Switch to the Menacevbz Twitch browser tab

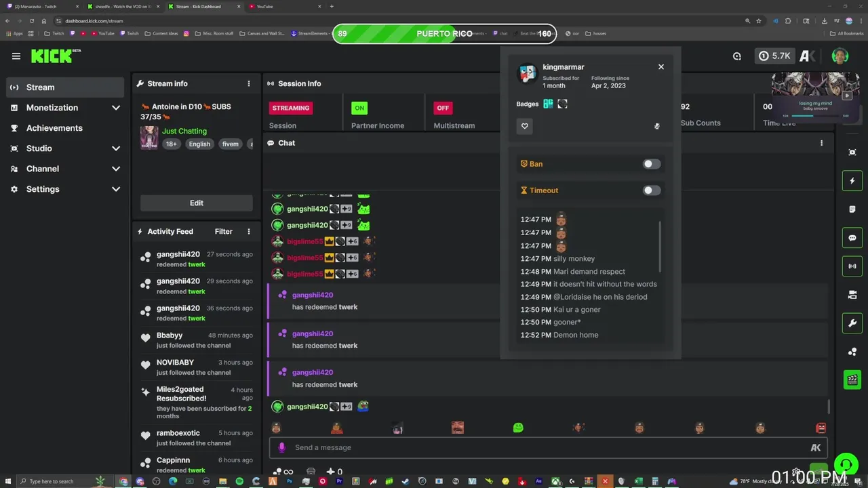coord(42,6)
